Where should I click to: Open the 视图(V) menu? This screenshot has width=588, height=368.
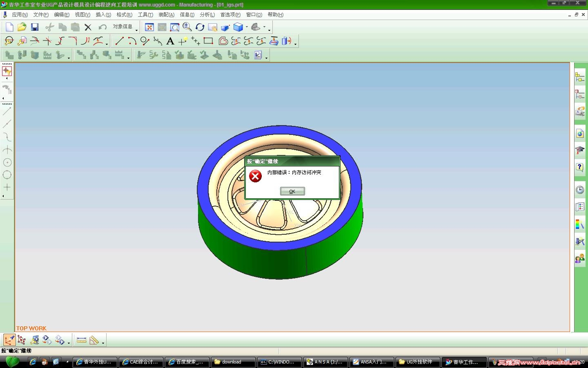pyautogui.click(x=82, y=15)
